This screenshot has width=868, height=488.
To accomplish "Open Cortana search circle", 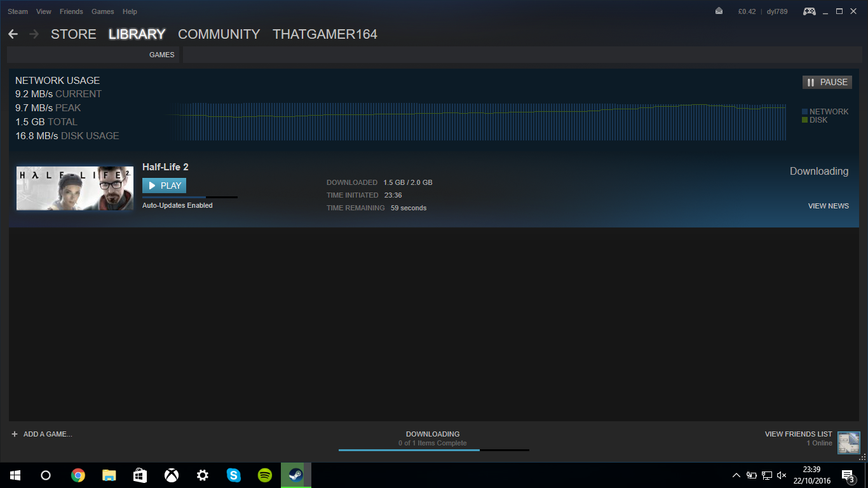I will [x=46, y=475].
